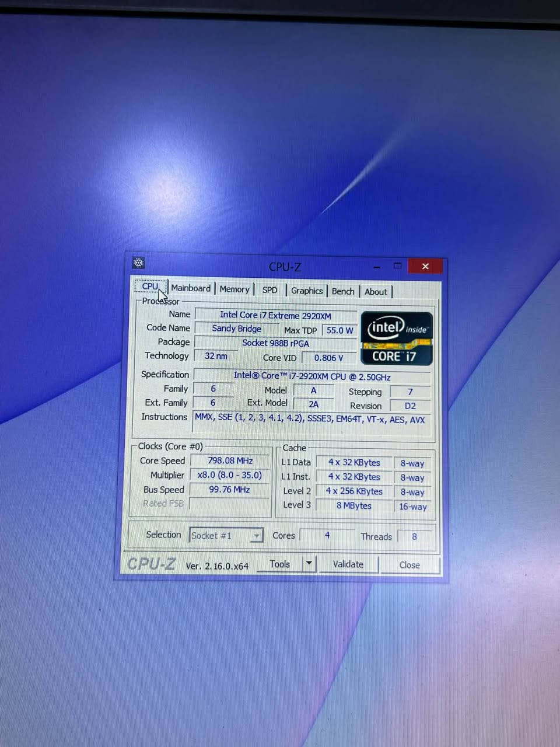Viewport: 560px width, 747px height.
Task: Click the Specification text field
Action: (312, 376)
